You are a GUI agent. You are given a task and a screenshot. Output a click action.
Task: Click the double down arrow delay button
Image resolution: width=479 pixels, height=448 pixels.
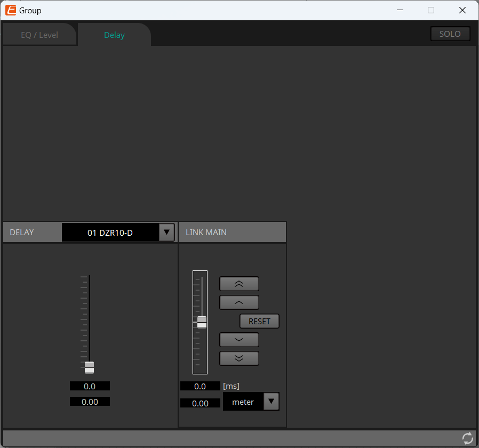239,358
